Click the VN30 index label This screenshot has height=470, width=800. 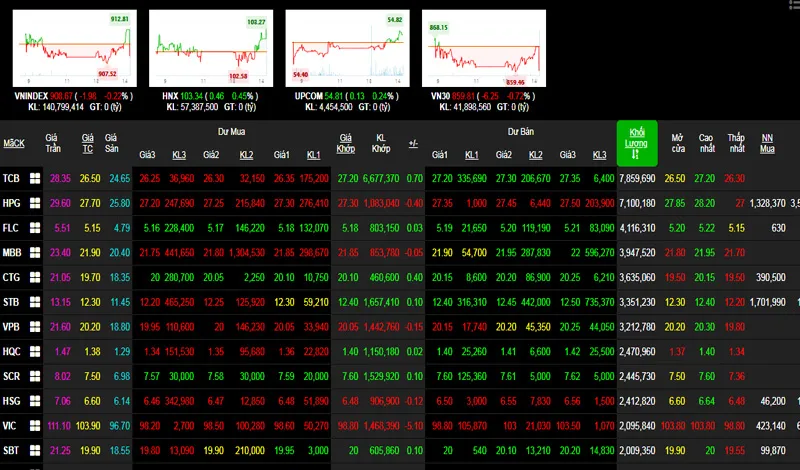(440, 96)
